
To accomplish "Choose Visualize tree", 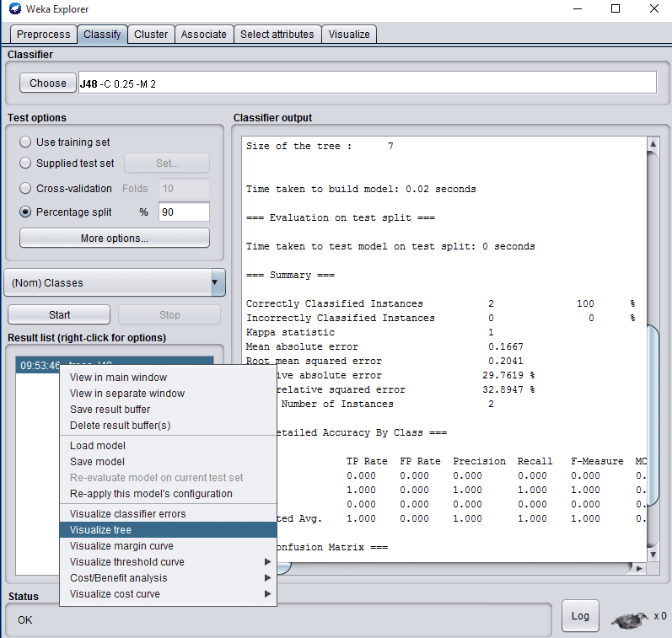I will [168, 530].
